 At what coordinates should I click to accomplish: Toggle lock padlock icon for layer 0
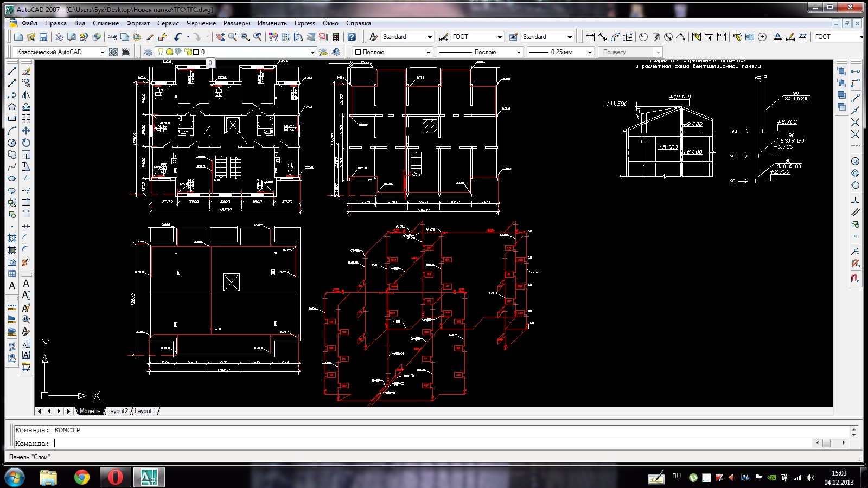pyautogui.click(x=188, y=52)
